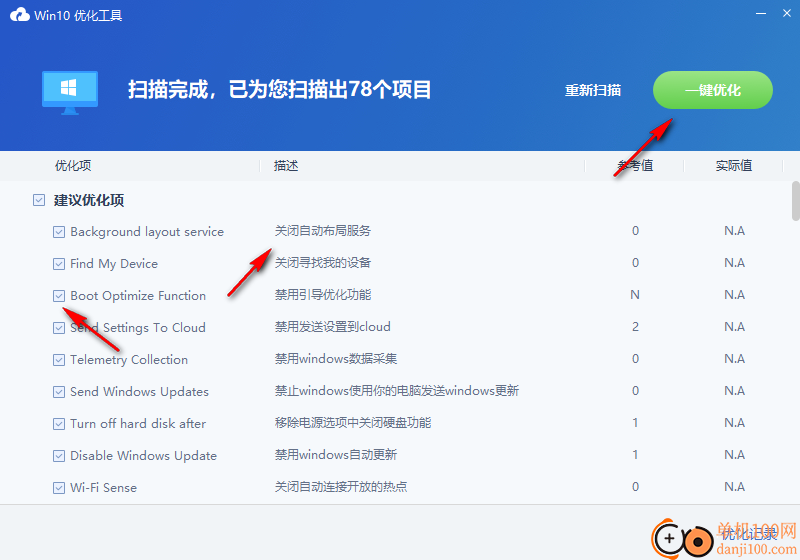This screenshot has height=560, width=800.
Task: Select the text 'Boot Optimize Function'
Action: 138,296
